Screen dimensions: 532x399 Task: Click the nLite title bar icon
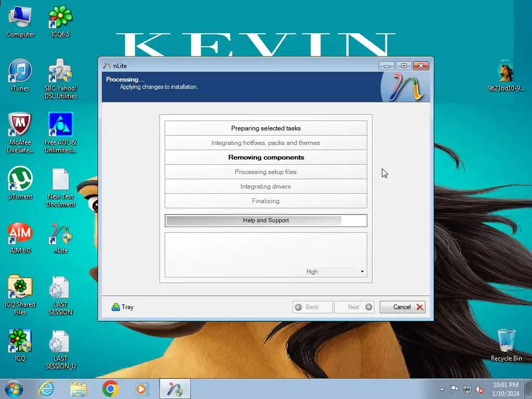coord(107,66)
